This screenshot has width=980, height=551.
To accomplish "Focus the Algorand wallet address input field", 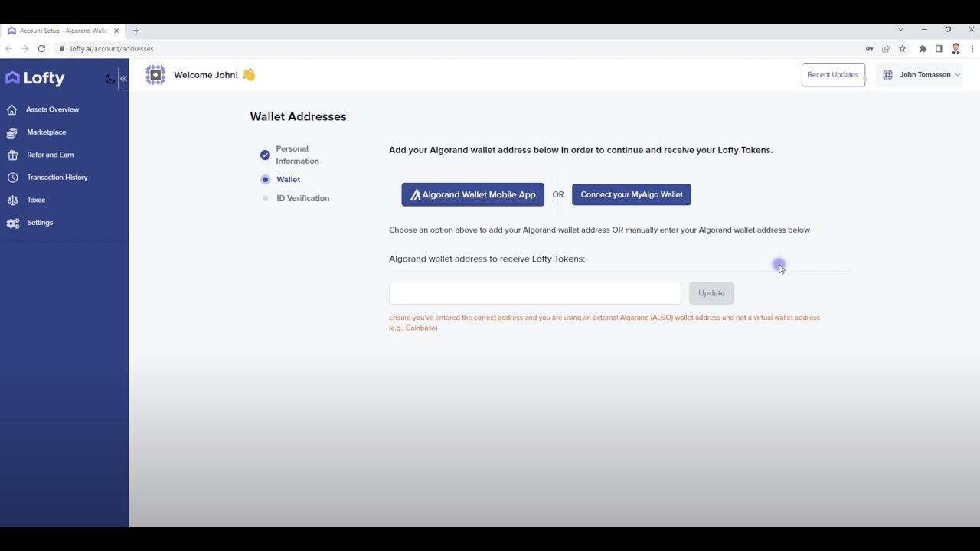I will [534, 293].
